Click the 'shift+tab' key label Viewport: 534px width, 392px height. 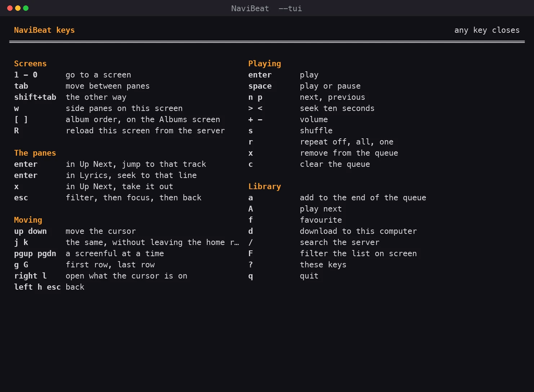(x=35, y=97)
